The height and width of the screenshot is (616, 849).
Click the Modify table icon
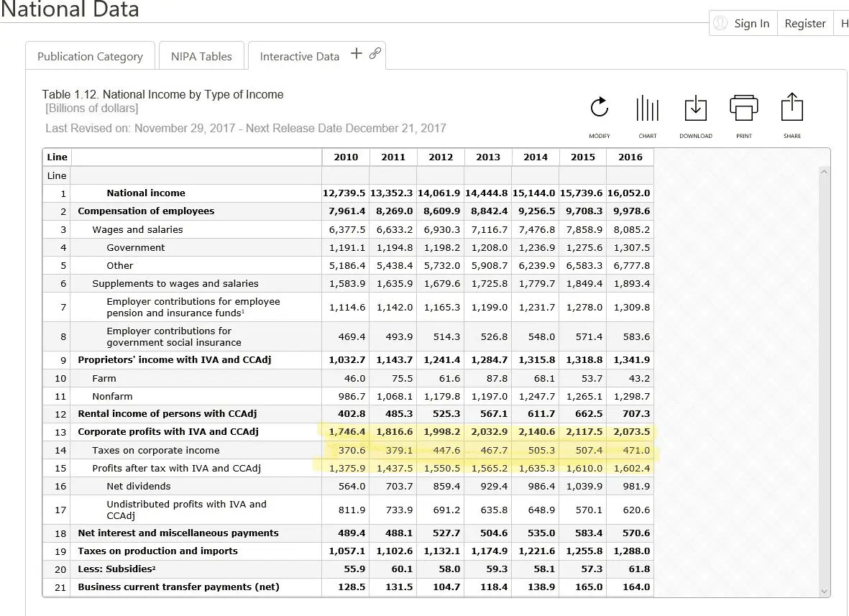click(600, 109)
